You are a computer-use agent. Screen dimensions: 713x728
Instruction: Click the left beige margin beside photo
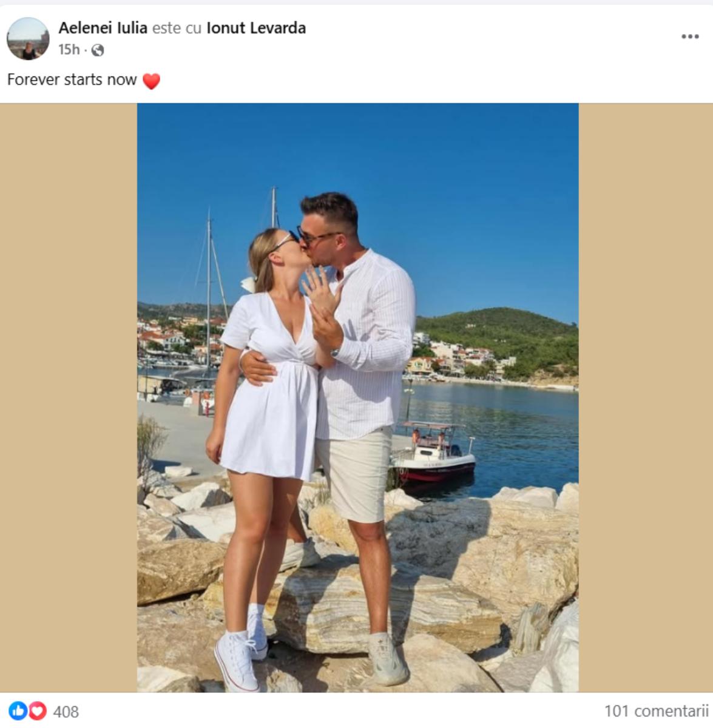69,397
